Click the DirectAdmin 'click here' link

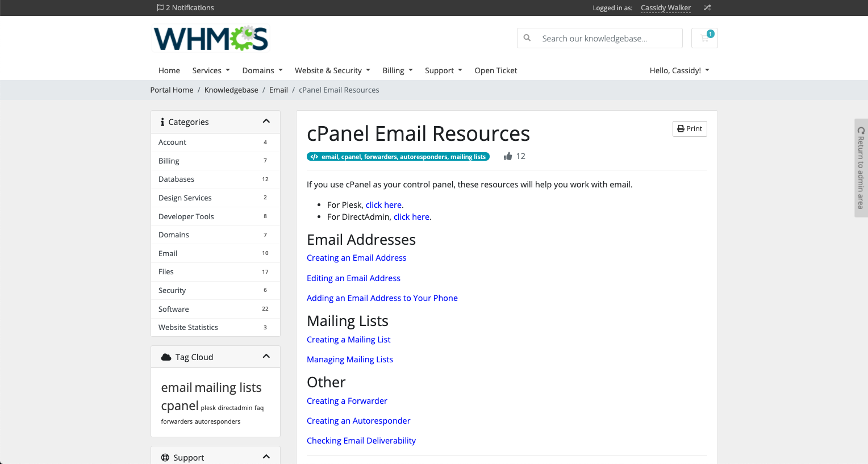pyautogui.click(x=411, y=217)
